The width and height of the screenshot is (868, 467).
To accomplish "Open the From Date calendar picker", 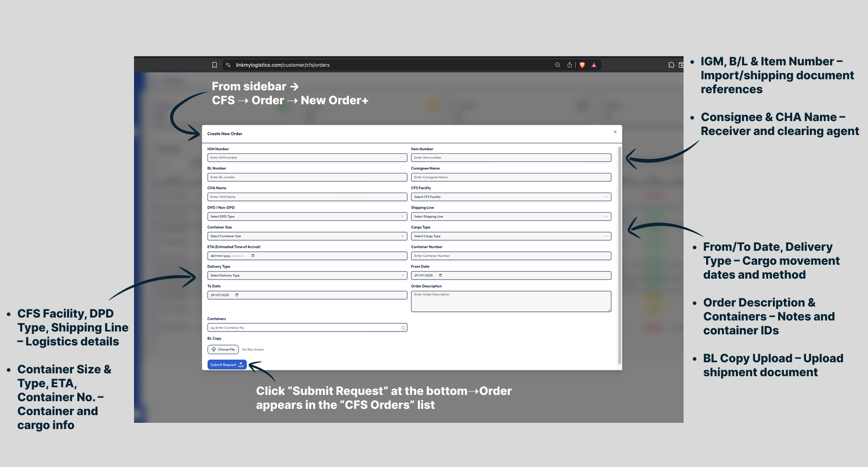I will coord(440,275).
